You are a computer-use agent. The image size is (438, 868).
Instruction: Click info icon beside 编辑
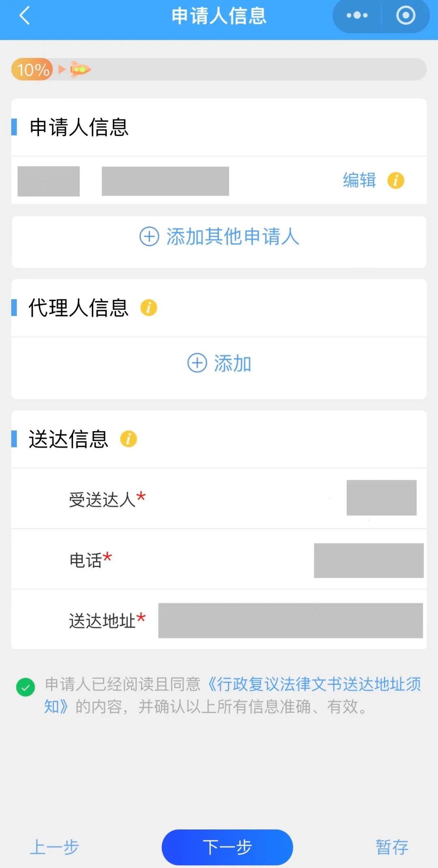tap(396, 180)
